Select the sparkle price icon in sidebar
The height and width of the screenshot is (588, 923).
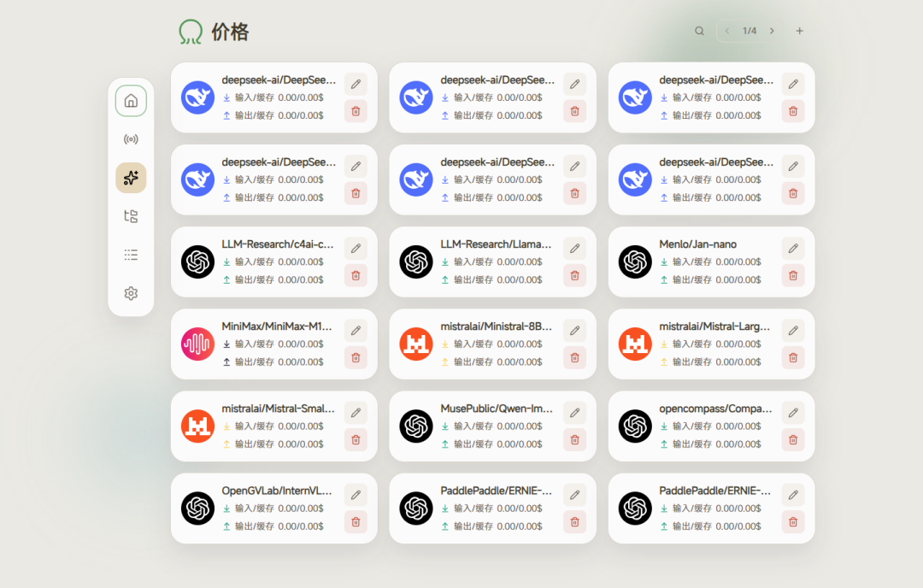131,178
